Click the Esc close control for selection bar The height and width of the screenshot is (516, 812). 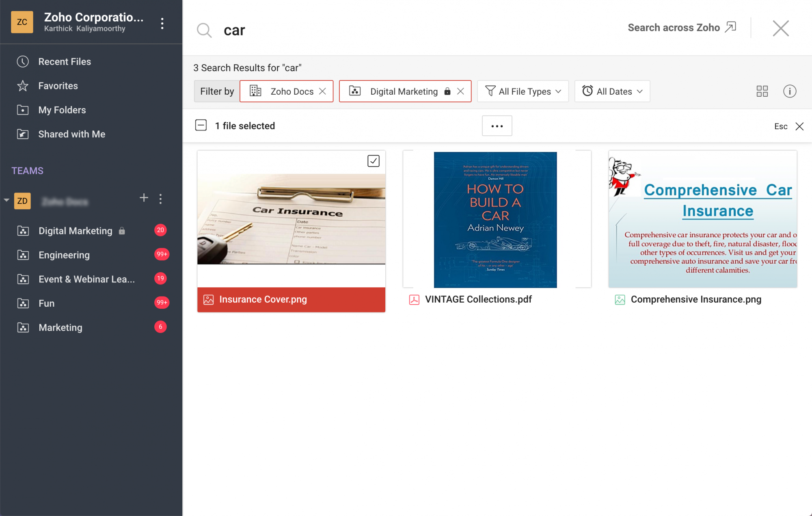click(799, 126)
